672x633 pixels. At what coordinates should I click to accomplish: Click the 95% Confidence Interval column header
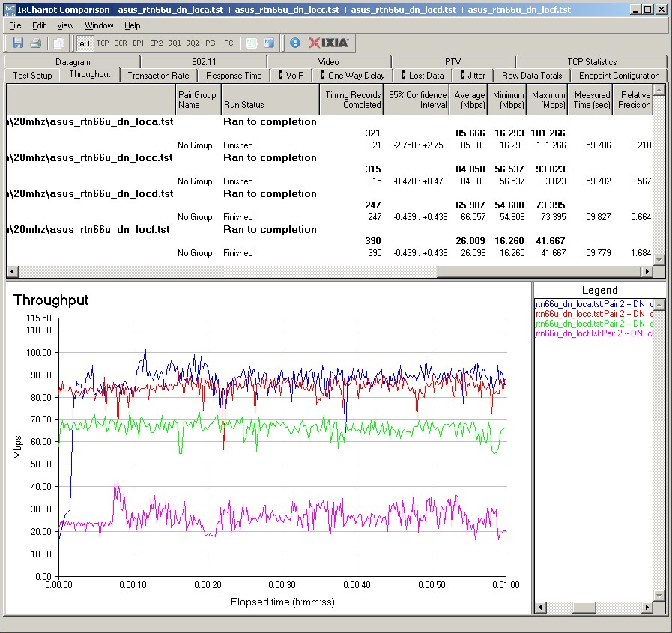(x=416, y=100)
